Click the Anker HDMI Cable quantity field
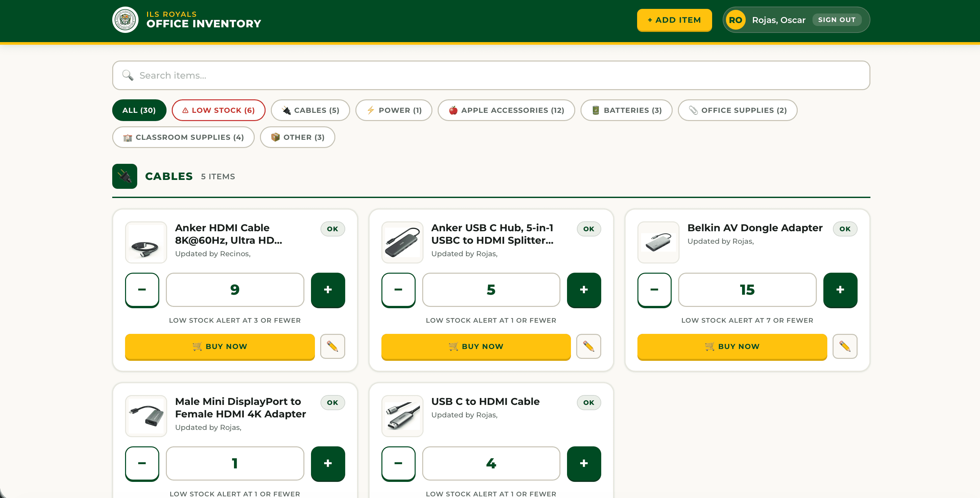Viewport: 980px width, 498px height. (235, 290)
